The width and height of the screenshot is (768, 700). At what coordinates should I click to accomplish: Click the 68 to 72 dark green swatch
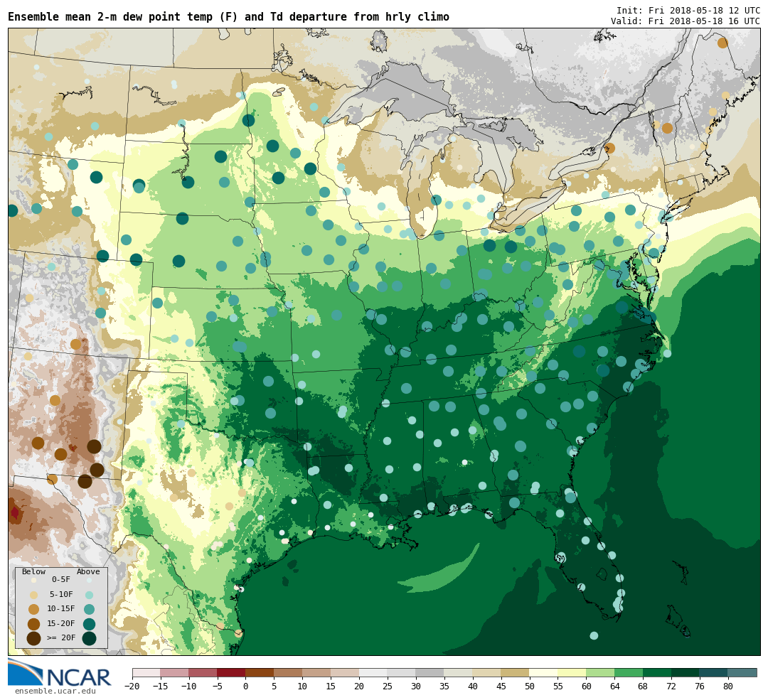tap(658, 673)
